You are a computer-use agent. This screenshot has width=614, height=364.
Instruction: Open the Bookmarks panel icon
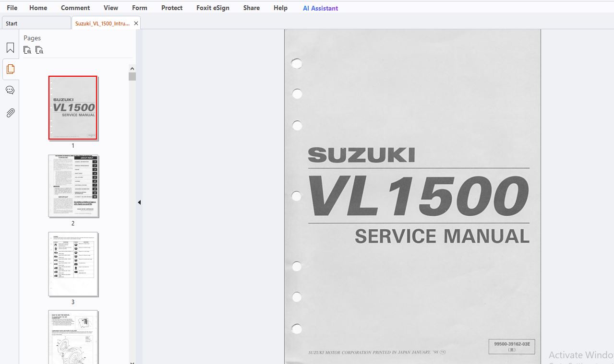pos(10,48)
